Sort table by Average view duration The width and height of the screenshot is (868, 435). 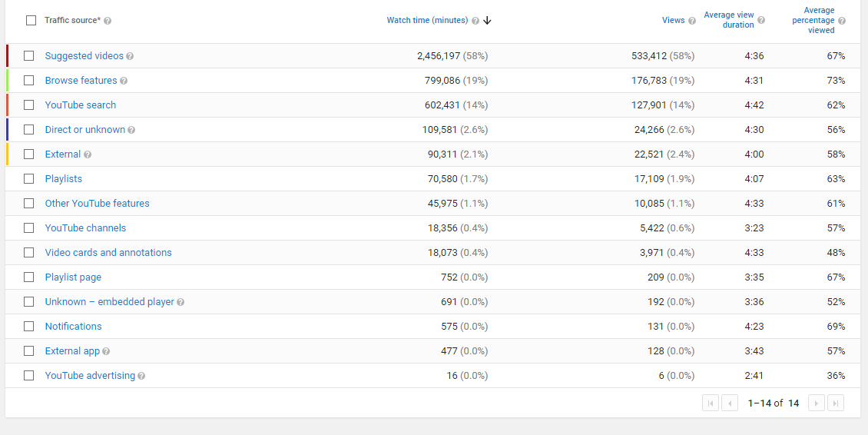pyautogui.click(x=729, y=20)
